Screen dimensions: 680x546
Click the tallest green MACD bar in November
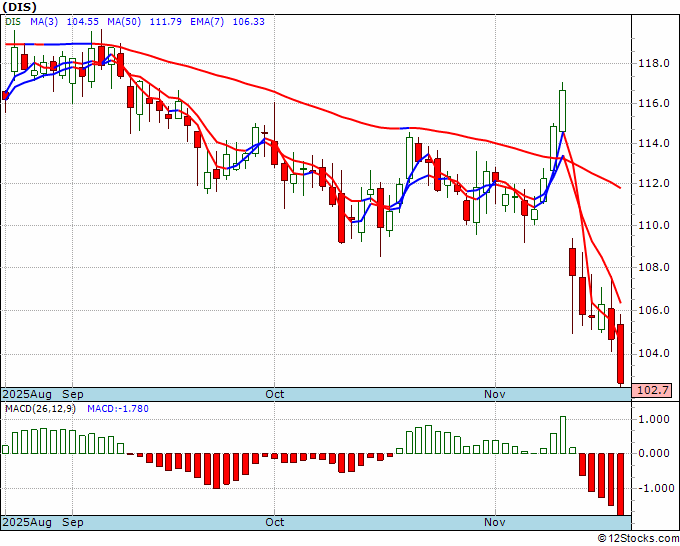563,435
